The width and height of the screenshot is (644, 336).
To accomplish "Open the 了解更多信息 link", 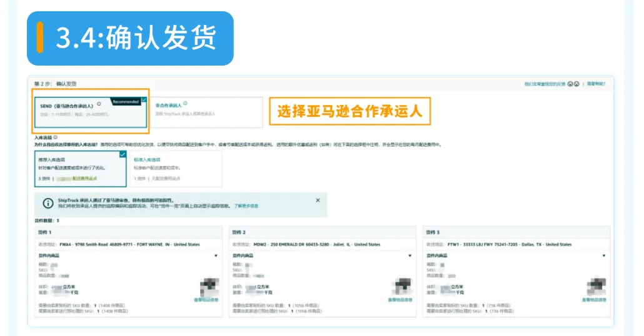I will [246, 206].
